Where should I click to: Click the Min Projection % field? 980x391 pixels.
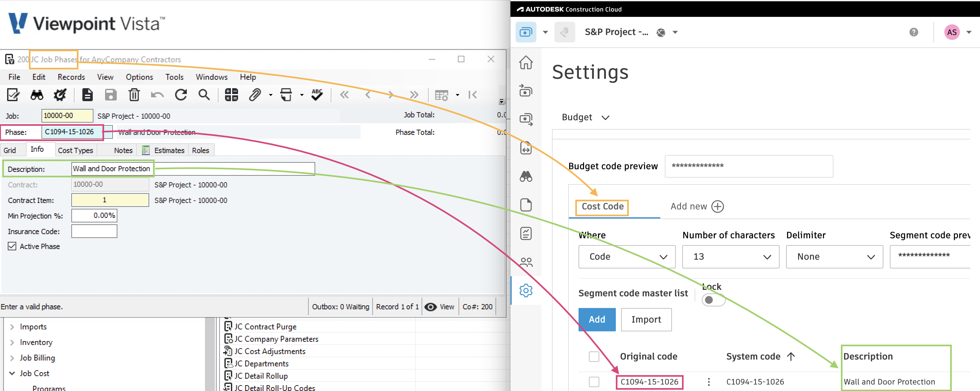pyautogui.click(x=94, y=216)
